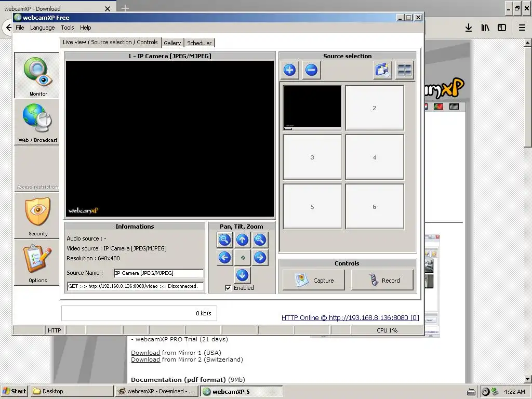Click the HTTP status bar cell
Viewport: 532px width, 399px height.
pos(54,330)
